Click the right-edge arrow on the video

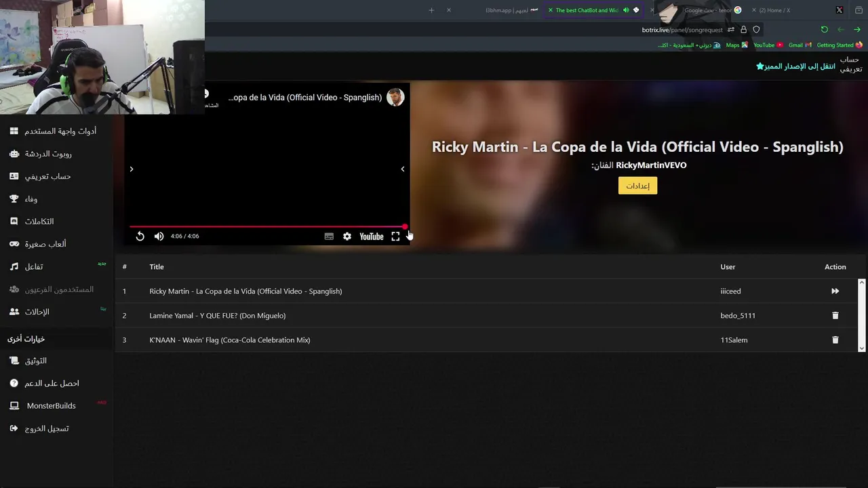pos(403,169)
